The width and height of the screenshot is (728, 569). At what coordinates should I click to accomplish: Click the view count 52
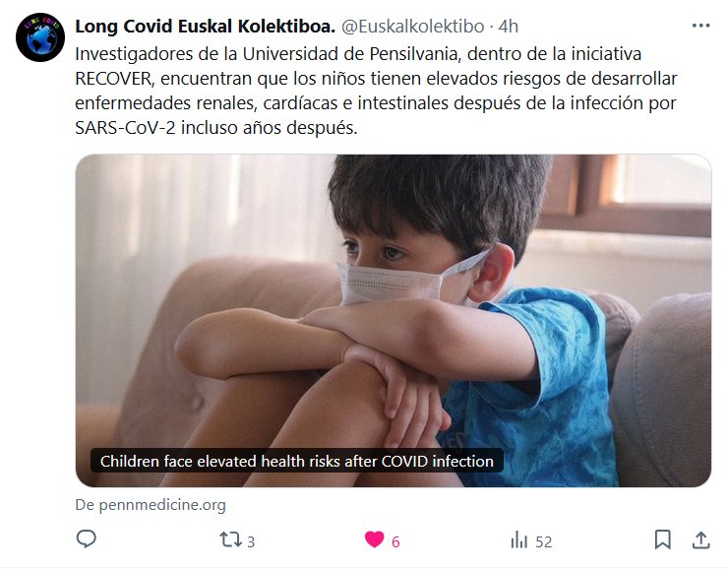[544, 541]
